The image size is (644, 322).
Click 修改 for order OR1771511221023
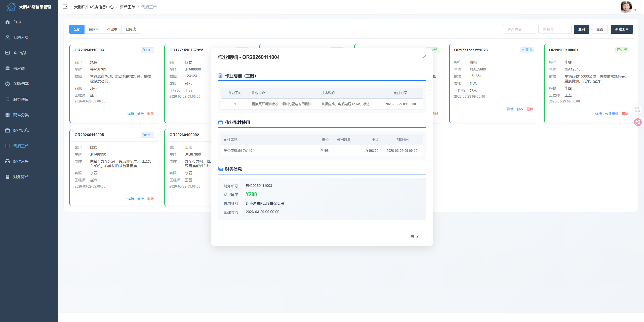pos(520,109)
